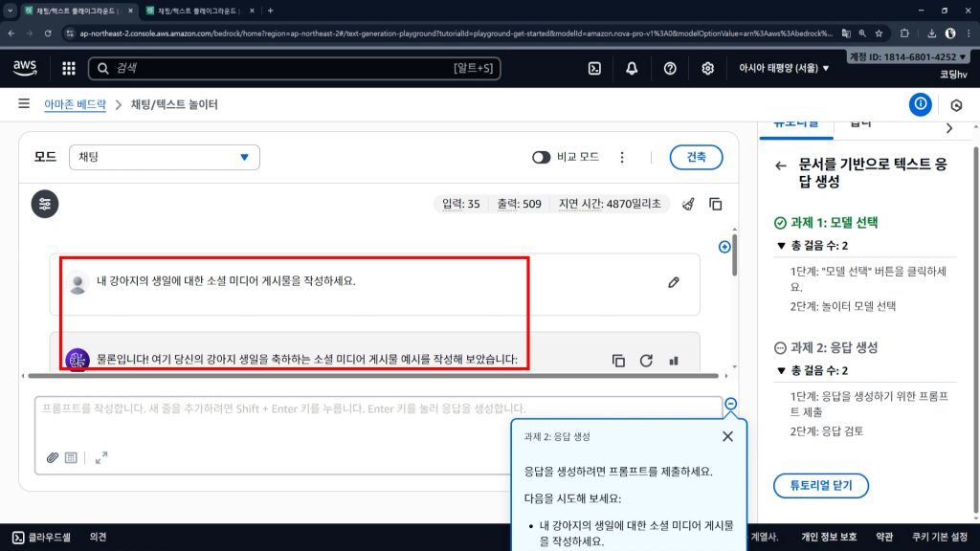Open the hexagon settings icon beside info
This screenshot has height=551, width=980.
click(956, 105)
